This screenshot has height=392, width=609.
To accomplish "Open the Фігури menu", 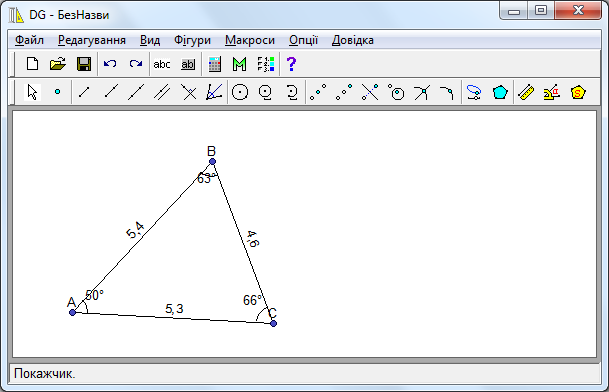I will [192, 40].
